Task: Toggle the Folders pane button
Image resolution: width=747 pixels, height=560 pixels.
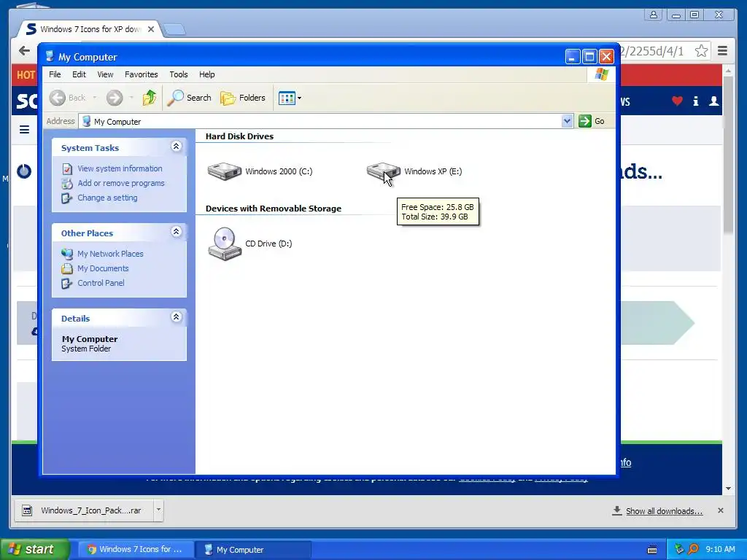Action: coord(243,98)
